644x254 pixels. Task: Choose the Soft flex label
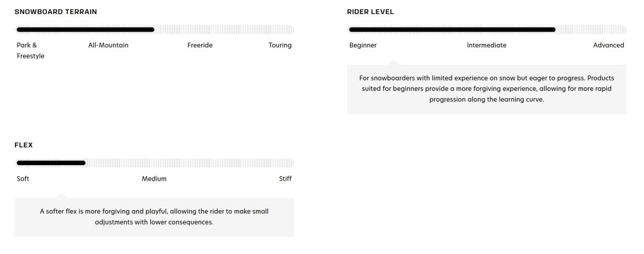pos(23,179)
